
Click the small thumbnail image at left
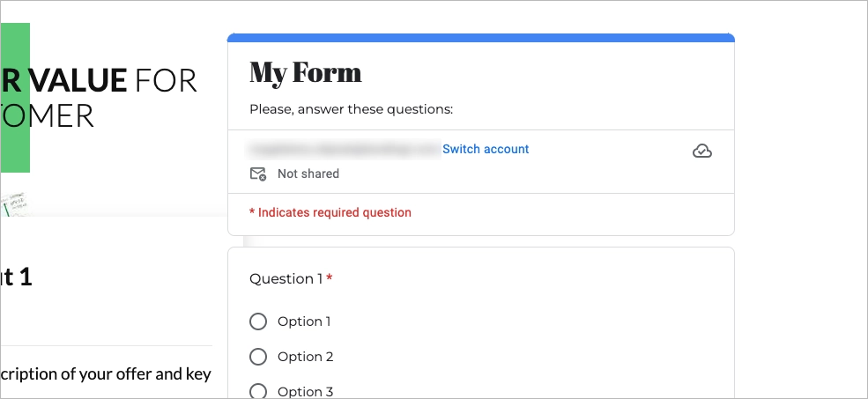(14, 205)
